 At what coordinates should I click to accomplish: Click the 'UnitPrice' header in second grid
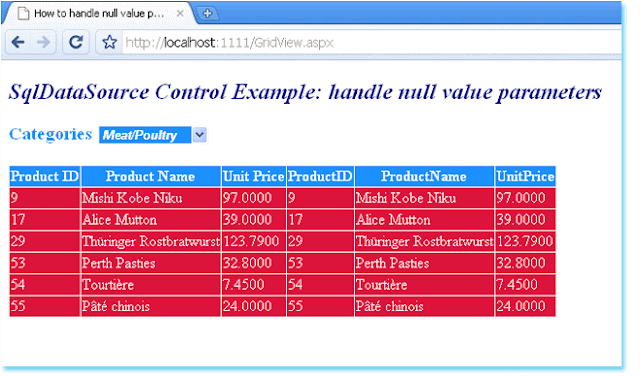(525, 176)
